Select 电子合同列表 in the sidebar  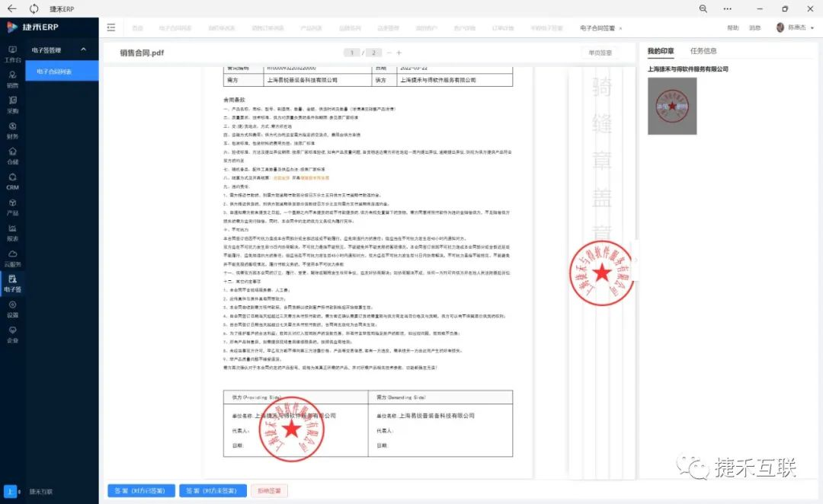coord(62,72)
